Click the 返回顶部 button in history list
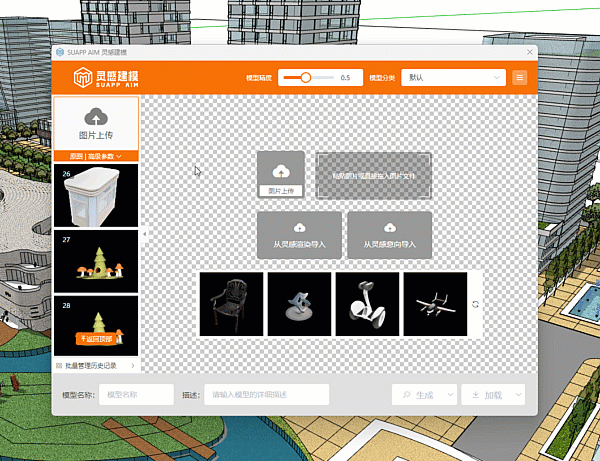The width and height of the screenshot is (600, 461). (x=95, y=339)
